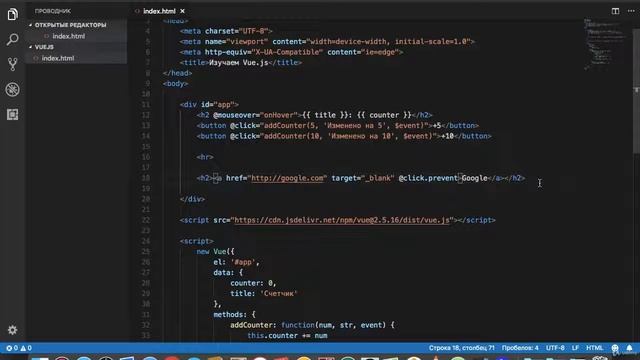Open the Source Control view icon
This screenshot has height=360, width=640.
coord(13,64)
